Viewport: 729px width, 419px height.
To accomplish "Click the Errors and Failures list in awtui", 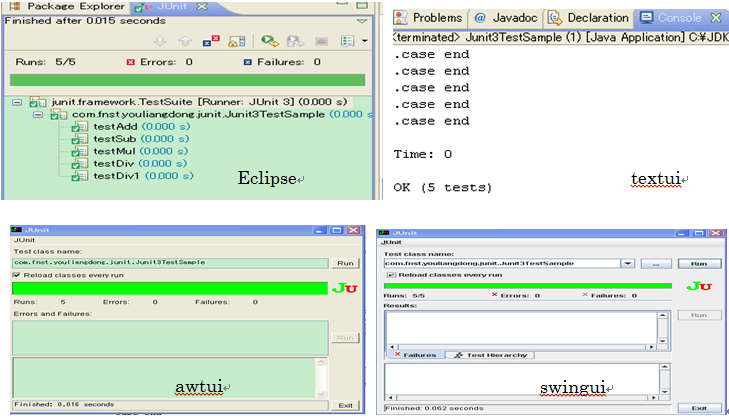I will pos(170,338).
